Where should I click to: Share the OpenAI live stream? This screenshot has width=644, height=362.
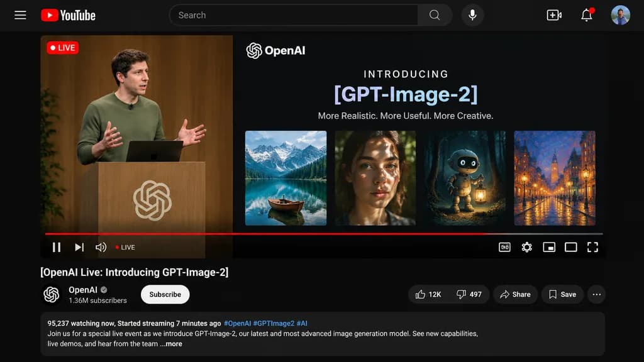tap(515, 294)
